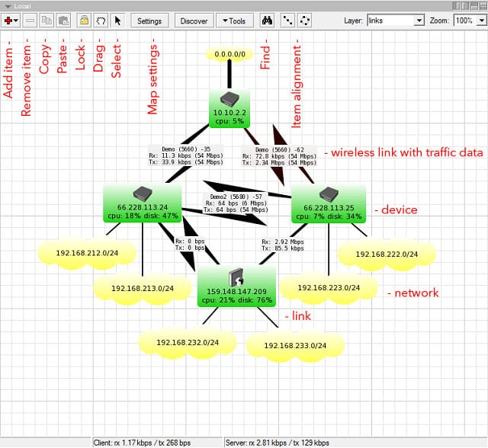This screenshot has width=488, height=448.
Task: Click the red plus Add item icon
Action: pyautogui.click(x=8, y=21)
